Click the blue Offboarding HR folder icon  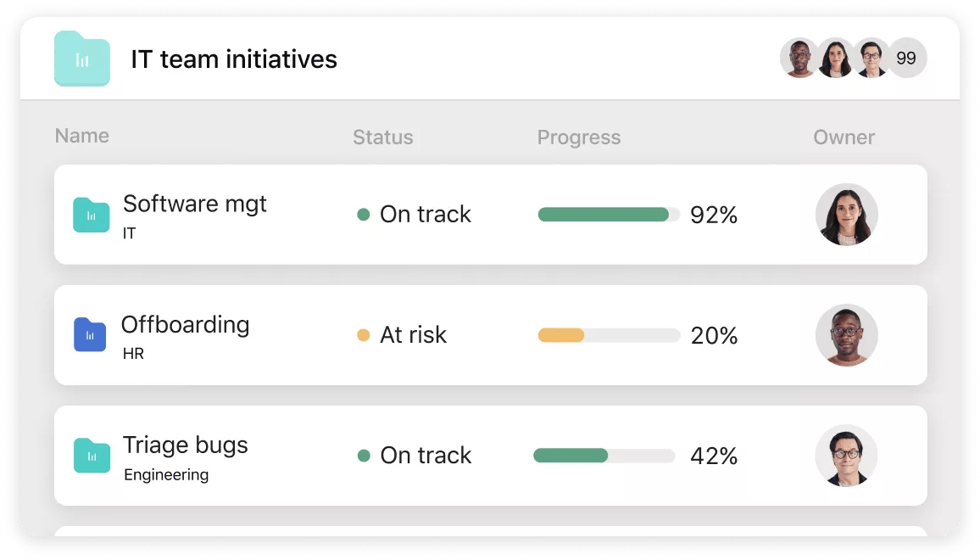tap(90, 335)
